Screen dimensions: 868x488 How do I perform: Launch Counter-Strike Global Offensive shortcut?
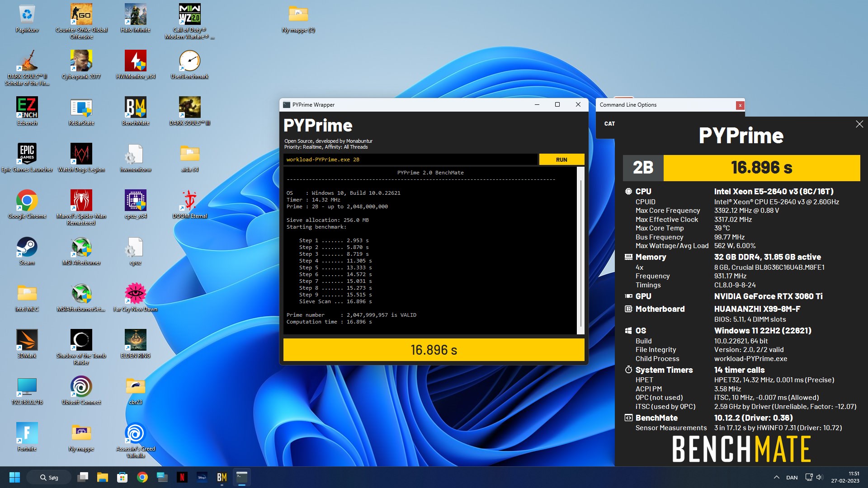81,21
